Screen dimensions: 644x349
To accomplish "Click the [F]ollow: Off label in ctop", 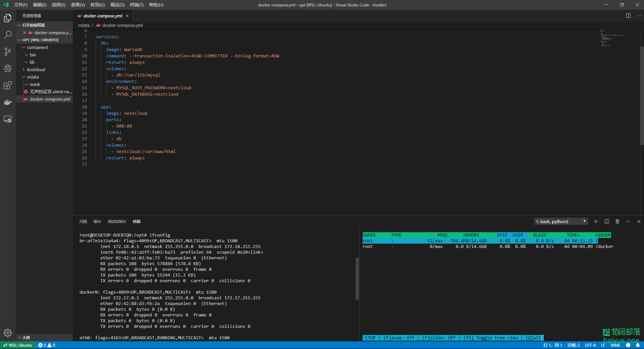I will point(439,338).
